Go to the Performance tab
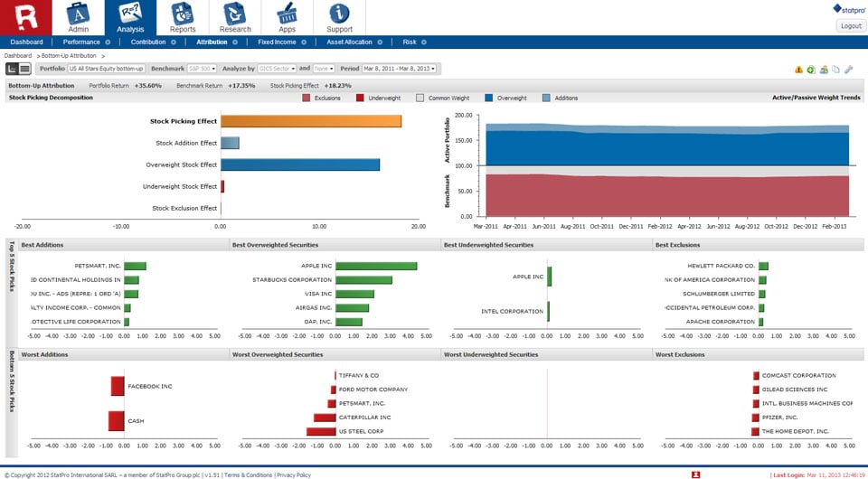 coord(81,42)
